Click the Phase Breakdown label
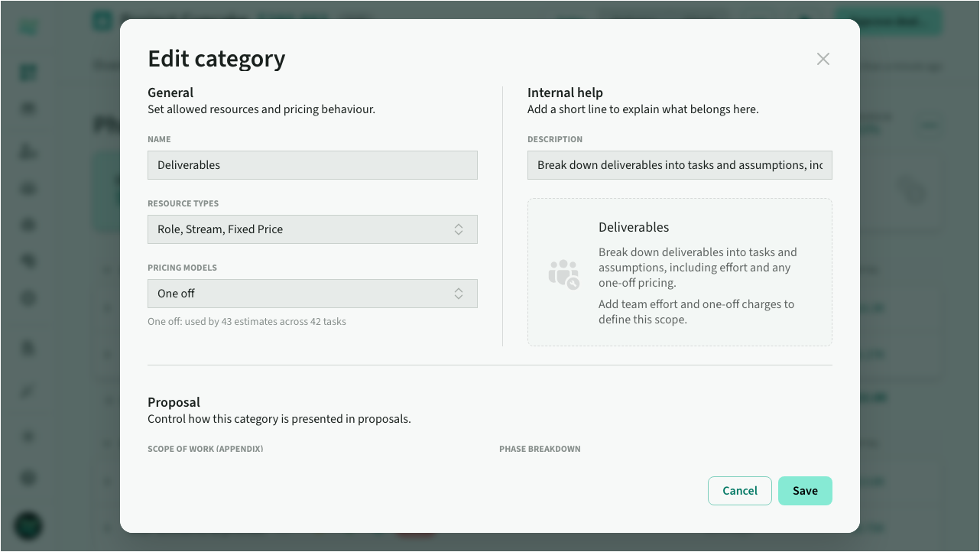 (x=540, y=449)
